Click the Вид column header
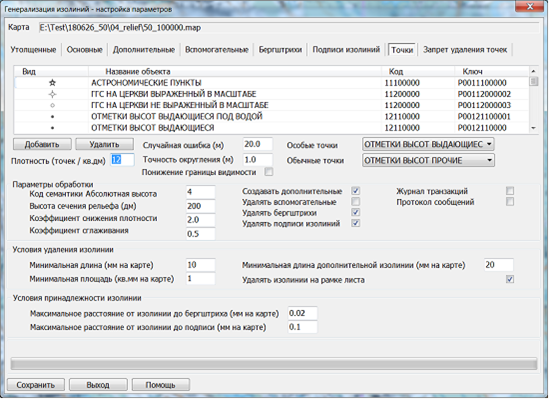The height and width of the screenshot is (399, 549). [51, 71]
